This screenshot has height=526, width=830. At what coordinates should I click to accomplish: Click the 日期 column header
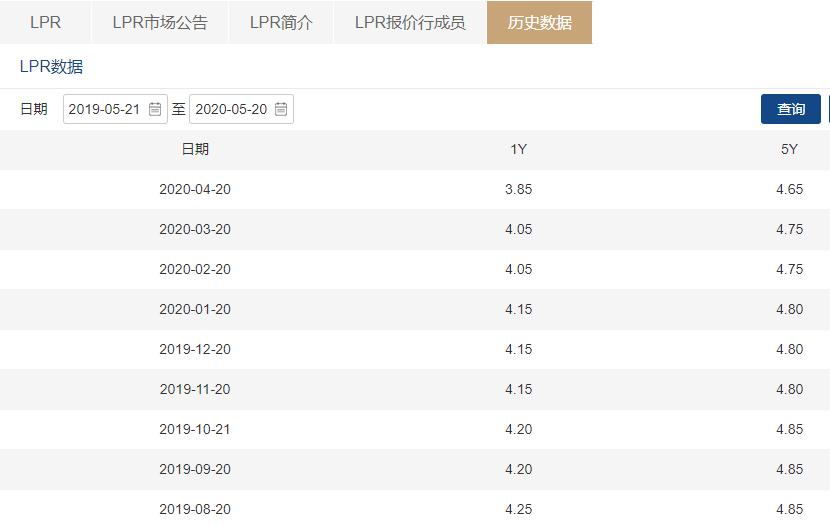(x=195, y=149)
